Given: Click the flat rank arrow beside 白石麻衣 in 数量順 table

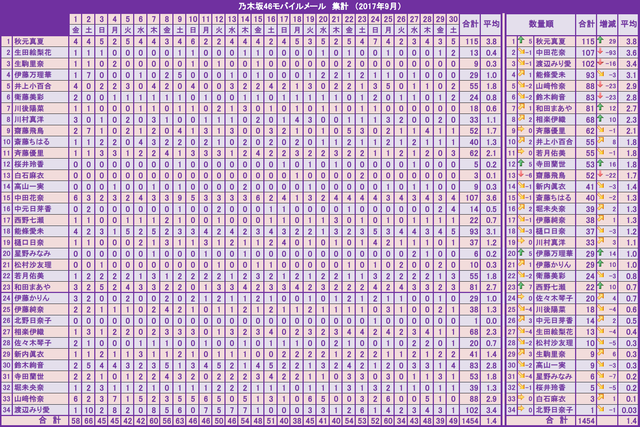Looking at the screenshot, I should click(521, 398).
